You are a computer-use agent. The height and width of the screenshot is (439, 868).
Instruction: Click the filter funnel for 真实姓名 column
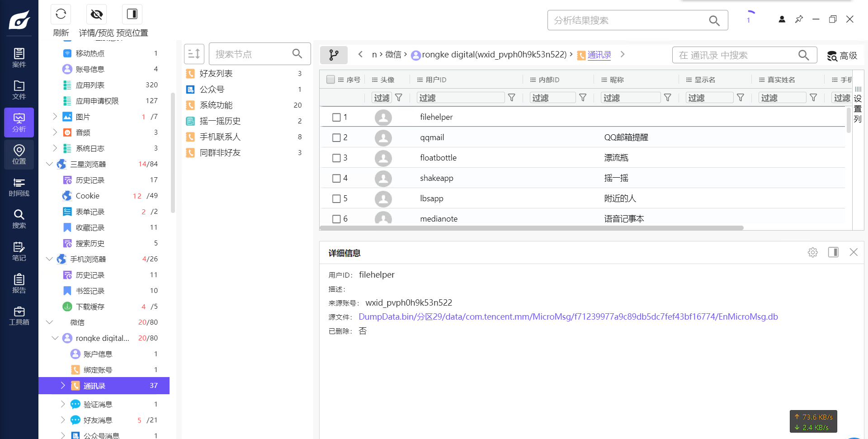(x=813, y=98)
